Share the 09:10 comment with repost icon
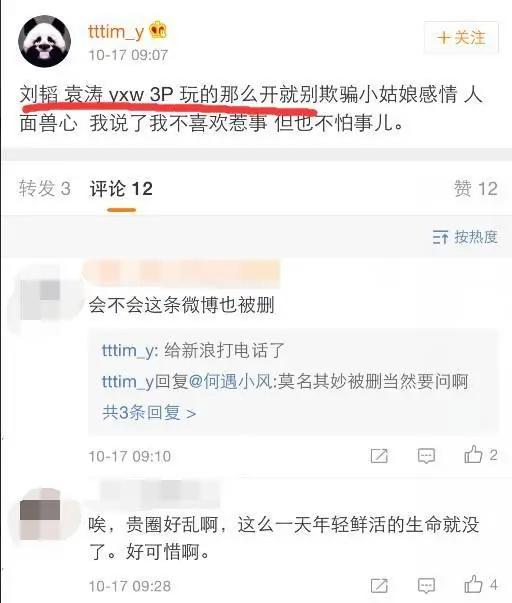This screenshot has height=603, width=512. click(x=379, y=456)
